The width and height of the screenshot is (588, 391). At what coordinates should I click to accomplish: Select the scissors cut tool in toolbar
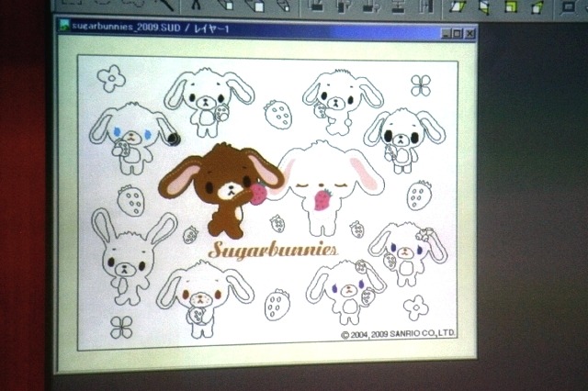coord(196,5)
